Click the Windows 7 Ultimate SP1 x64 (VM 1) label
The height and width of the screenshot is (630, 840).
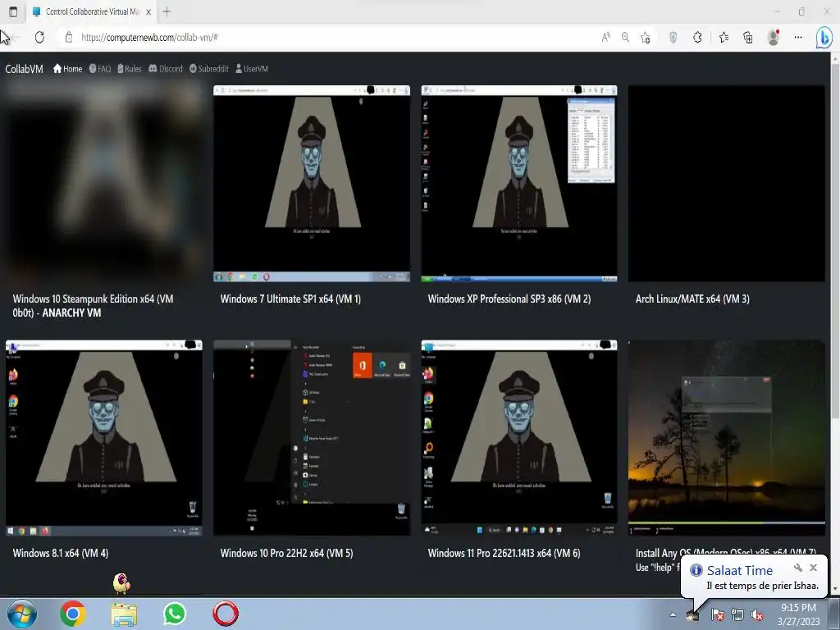[x=290, y=299]
